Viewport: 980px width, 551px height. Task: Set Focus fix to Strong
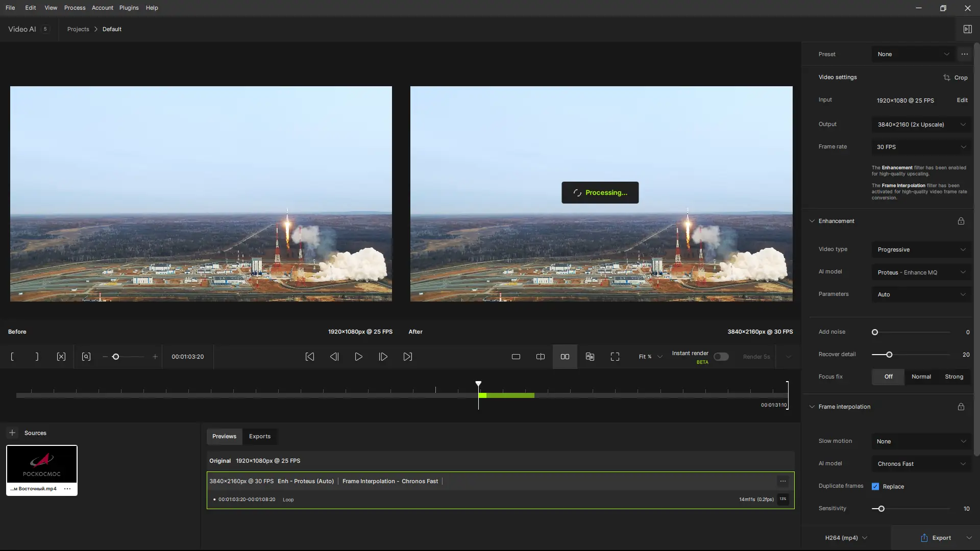pyautogui.click(x=953, y=377)
